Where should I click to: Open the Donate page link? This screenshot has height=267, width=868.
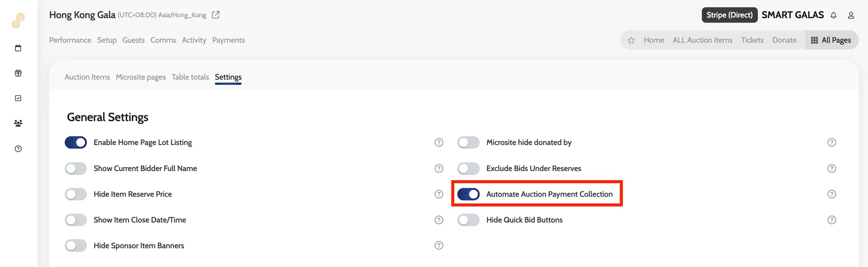tap(784, 40)
